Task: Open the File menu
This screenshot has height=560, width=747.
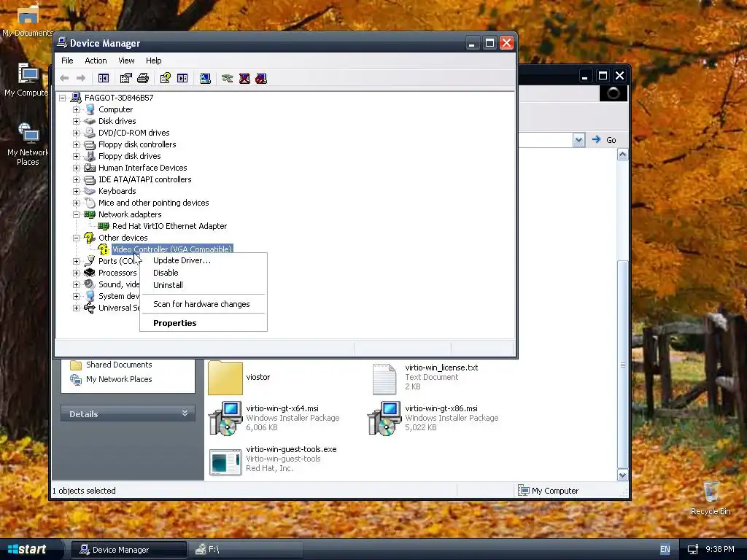Action: tap(67, 61)
